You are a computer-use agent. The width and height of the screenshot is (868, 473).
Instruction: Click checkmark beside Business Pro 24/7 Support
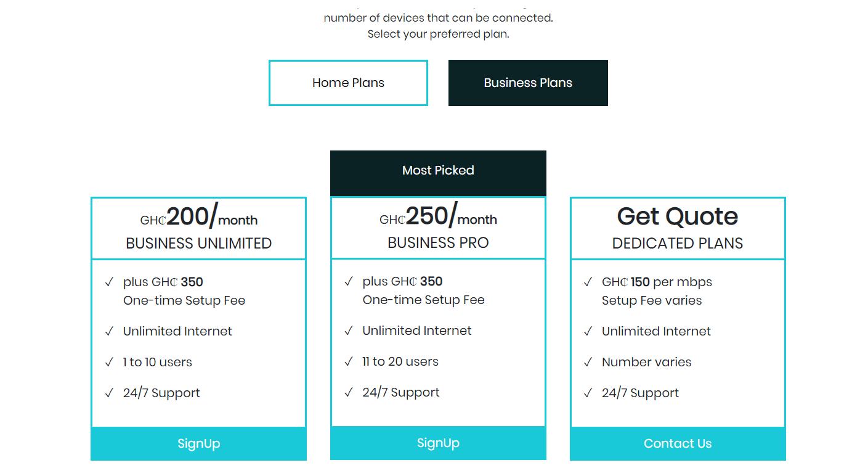(349, 392)
